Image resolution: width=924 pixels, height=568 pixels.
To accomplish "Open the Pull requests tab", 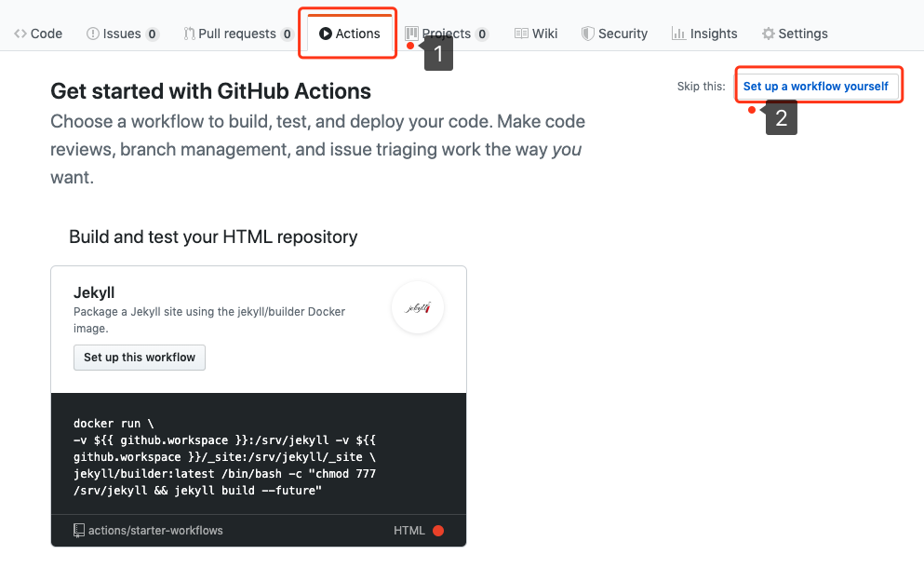I will (238, 34).
